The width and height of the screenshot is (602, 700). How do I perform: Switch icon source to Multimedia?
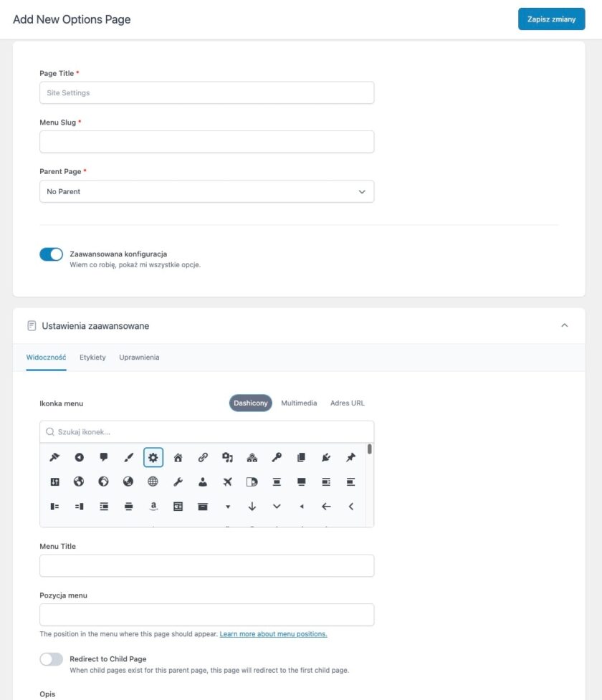click(x=299, y=403)
